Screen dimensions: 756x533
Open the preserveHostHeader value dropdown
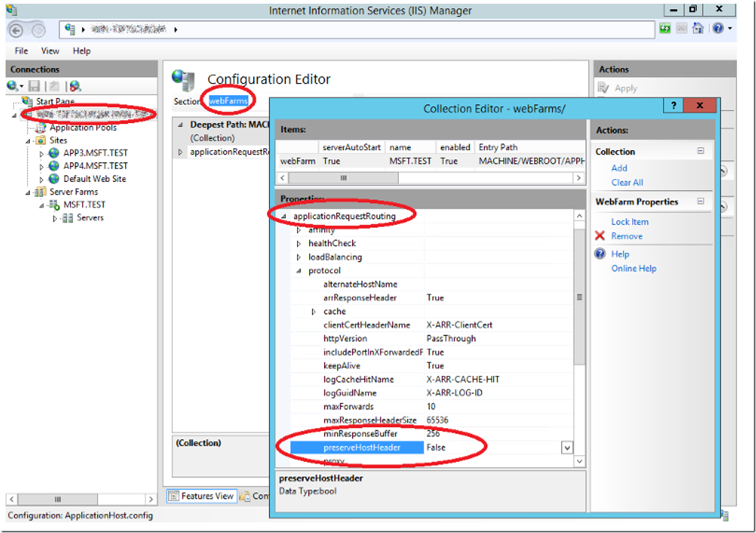coord(567,448)
